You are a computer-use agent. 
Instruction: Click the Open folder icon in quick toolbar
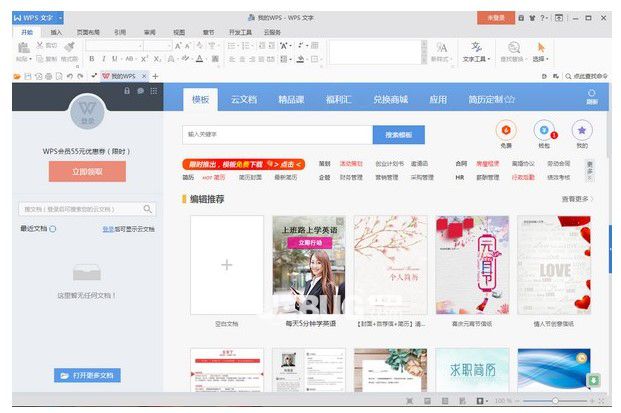[x=17, y=76]
